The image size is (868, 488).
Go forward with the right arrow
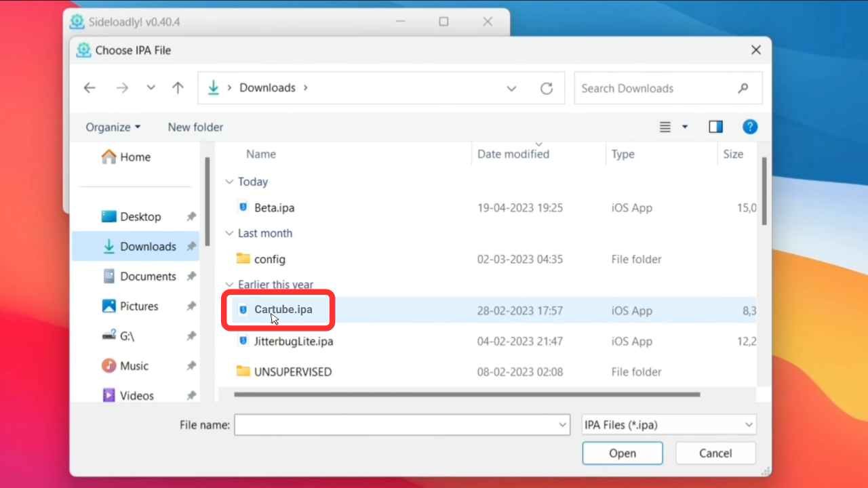[x=122, y=88]
